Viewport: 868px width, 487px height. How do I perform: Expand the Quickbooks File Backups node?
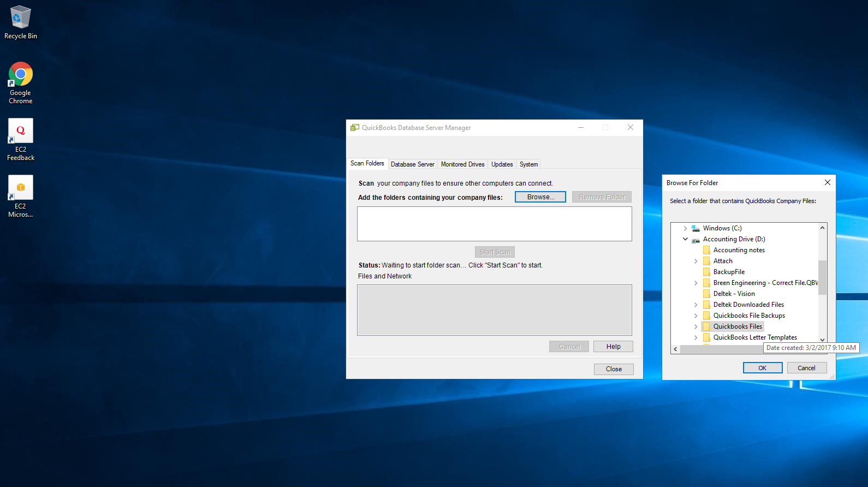pos(696,316)
